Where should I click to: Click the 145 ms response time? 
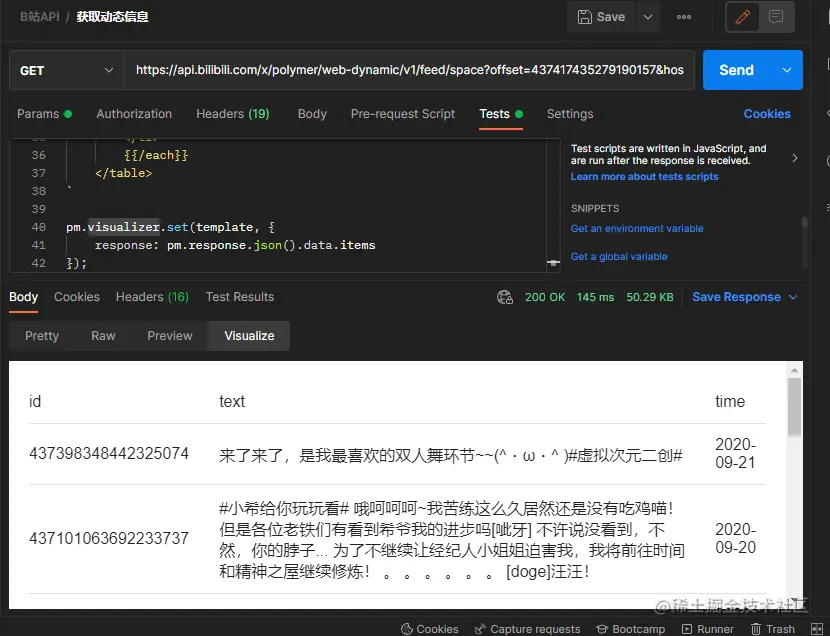596,297
